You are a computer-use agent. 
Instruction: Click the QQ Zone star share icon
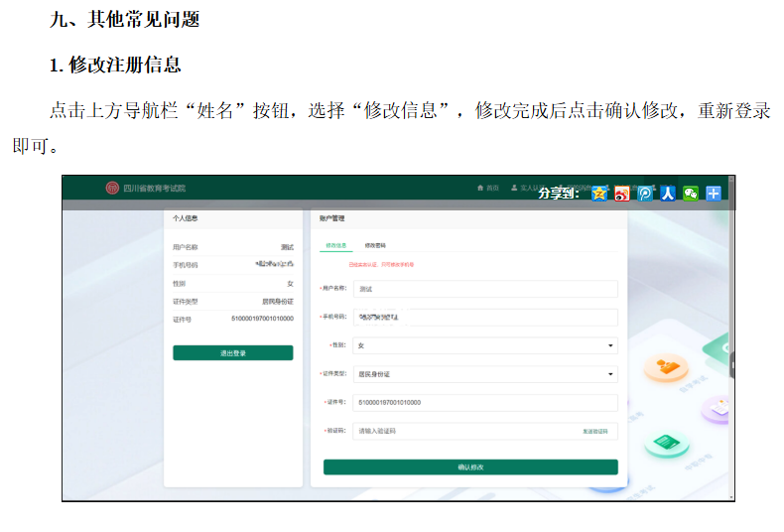[599, 194]
